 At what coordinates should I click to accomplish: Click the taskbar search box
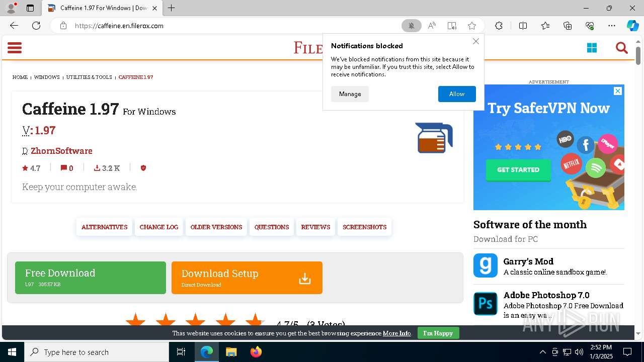(97, 352)
